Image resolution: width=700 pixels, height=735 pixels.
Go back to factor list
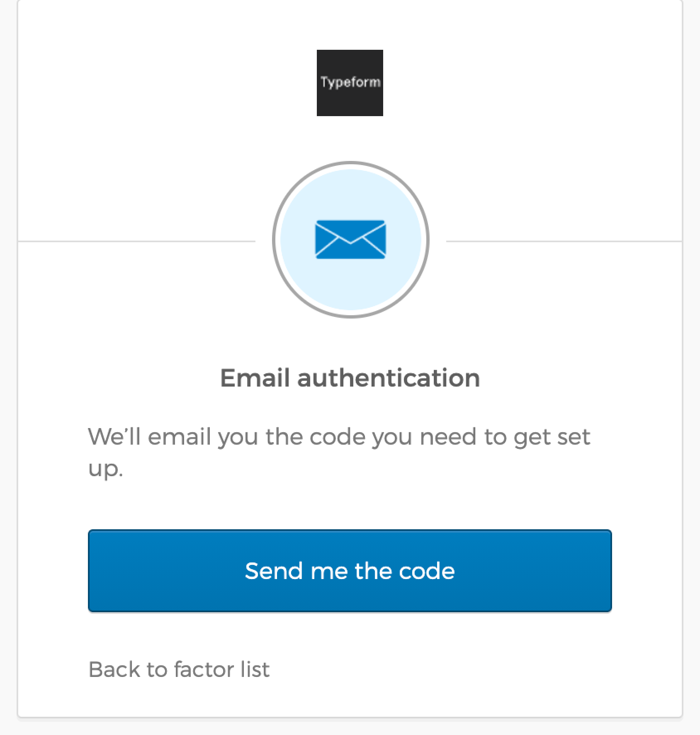coord(179,669)
